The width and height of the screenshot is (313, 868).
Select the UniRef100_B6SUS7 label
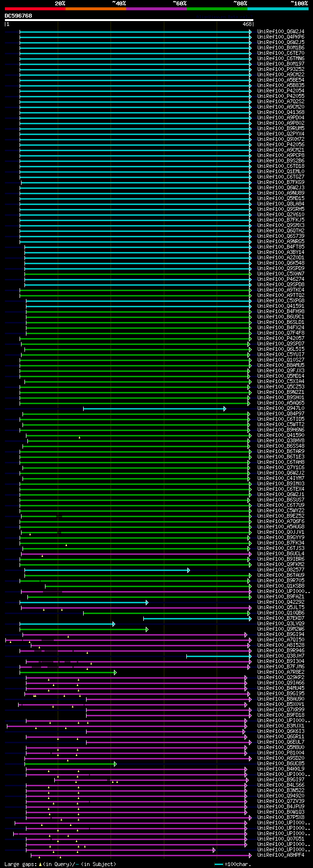281,500
